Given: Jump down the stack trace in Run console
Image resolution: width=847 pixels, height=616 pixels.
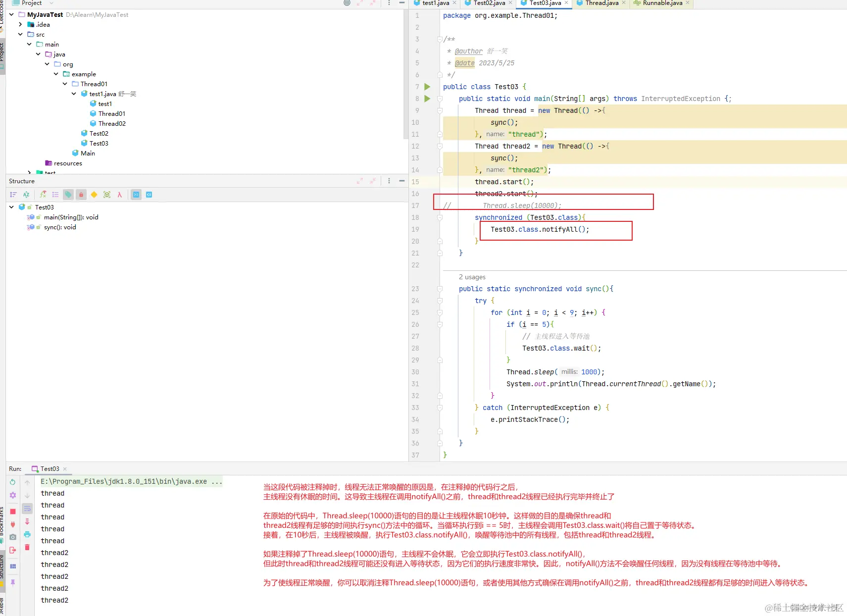Looking at the screenshot, I should tap(27, 495).
